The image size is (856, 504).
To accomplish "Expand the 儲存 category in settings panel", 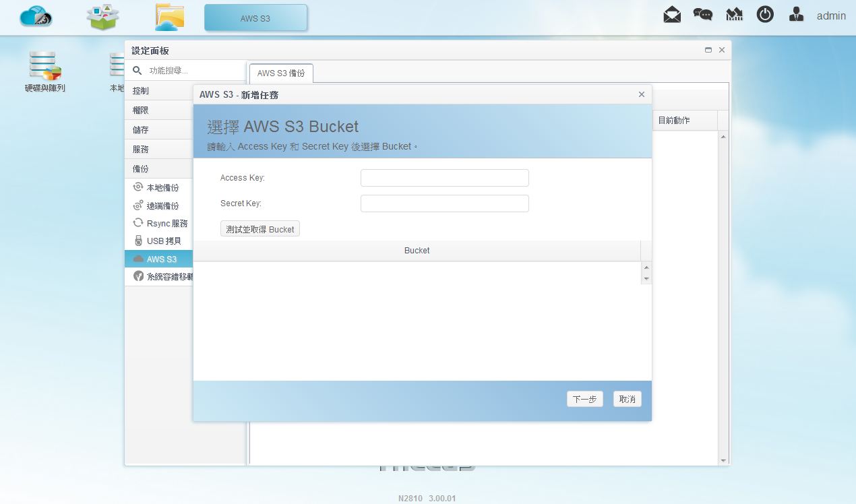I will (x=159, y=130).
